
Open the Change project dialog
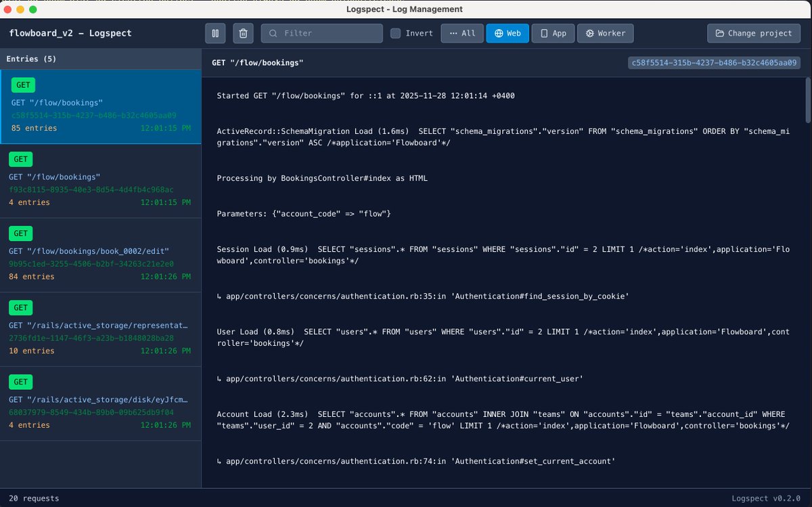point(754,33)
